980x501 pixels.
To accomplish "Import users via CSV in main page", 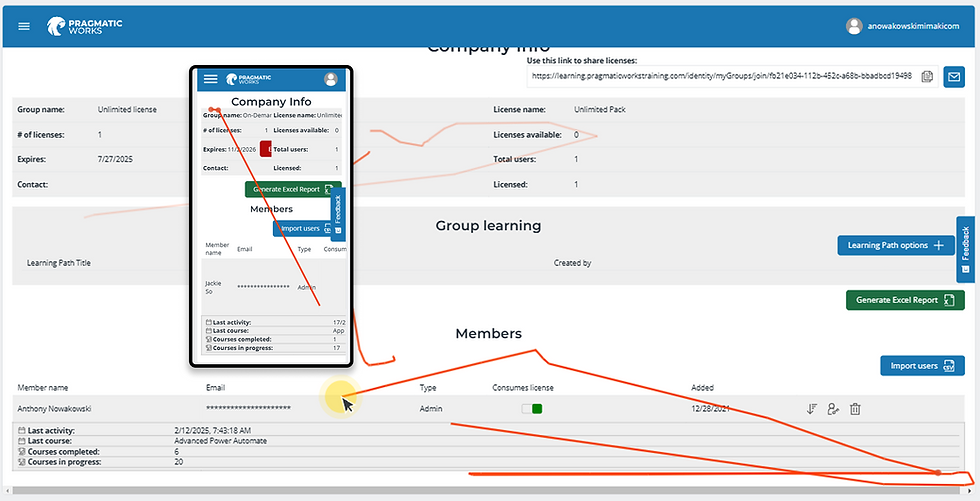I will tap(922, 365).
